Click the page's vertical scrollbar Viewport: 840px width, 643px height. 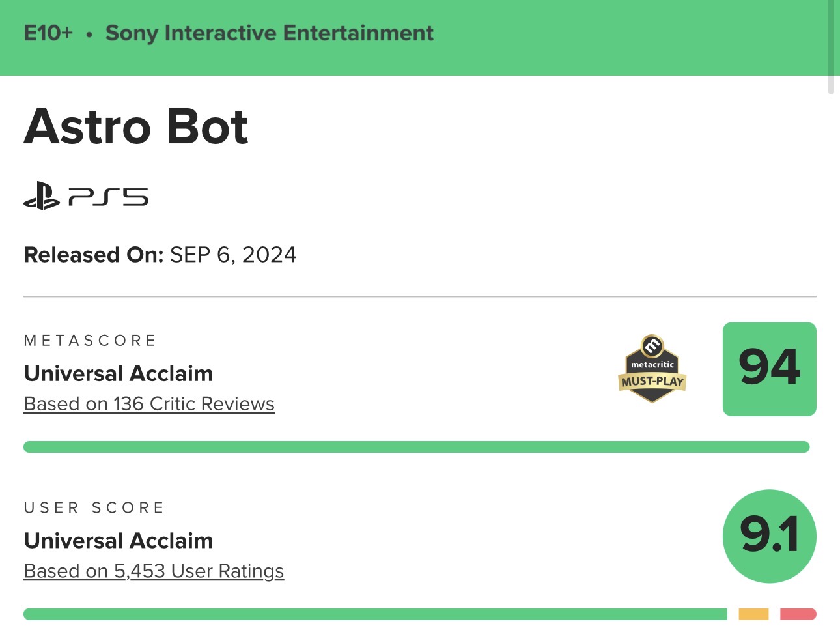(831, 47)
